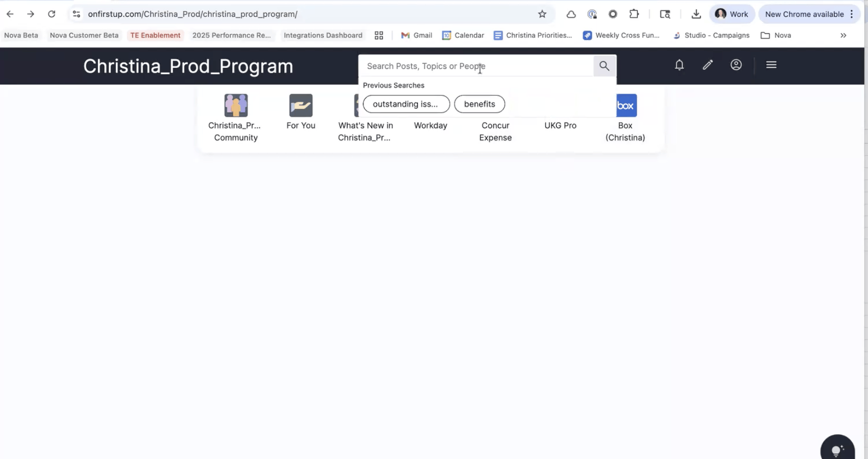
Task: Open the Box (Christina) shortcut icon
Action: pyautogui.click(x=626, y=105)
